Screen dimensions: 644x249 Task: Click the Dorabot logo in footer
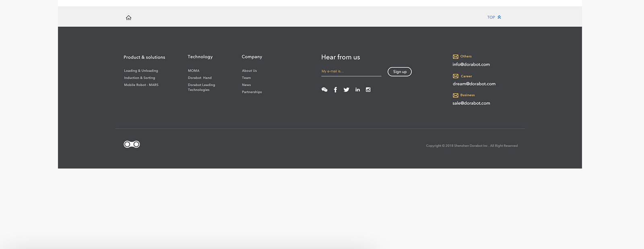tap(132, 144)
